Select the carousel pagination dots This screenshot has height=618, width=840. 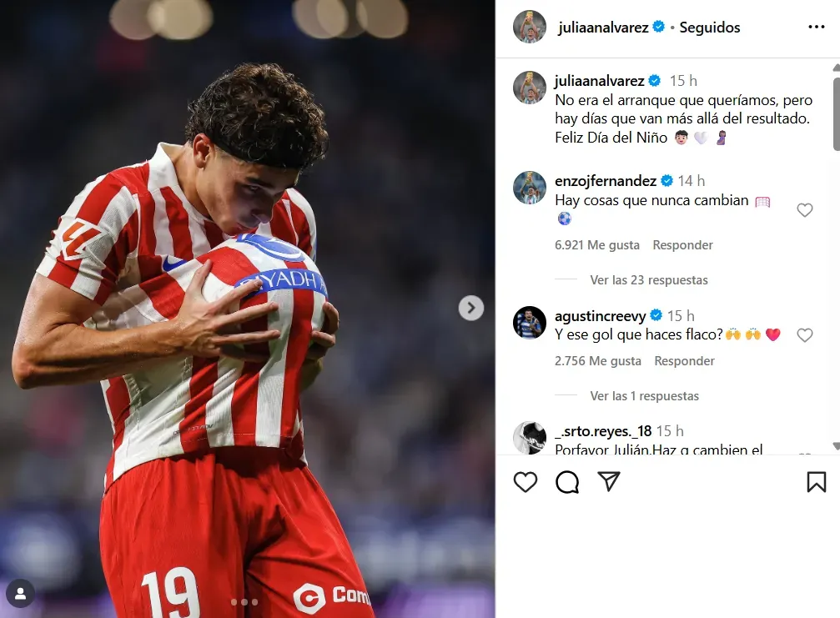(x=244, y=602)
